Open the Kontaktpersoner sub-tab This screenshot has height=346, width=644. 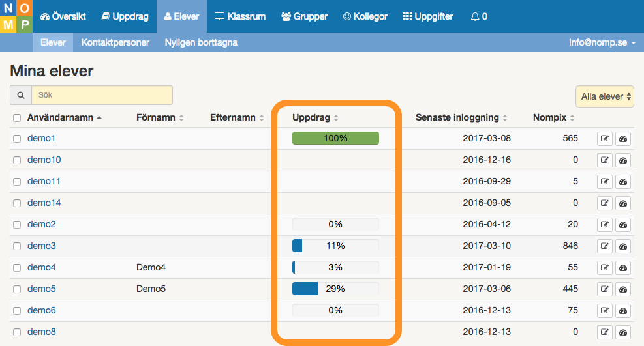[x=115, y=42]
